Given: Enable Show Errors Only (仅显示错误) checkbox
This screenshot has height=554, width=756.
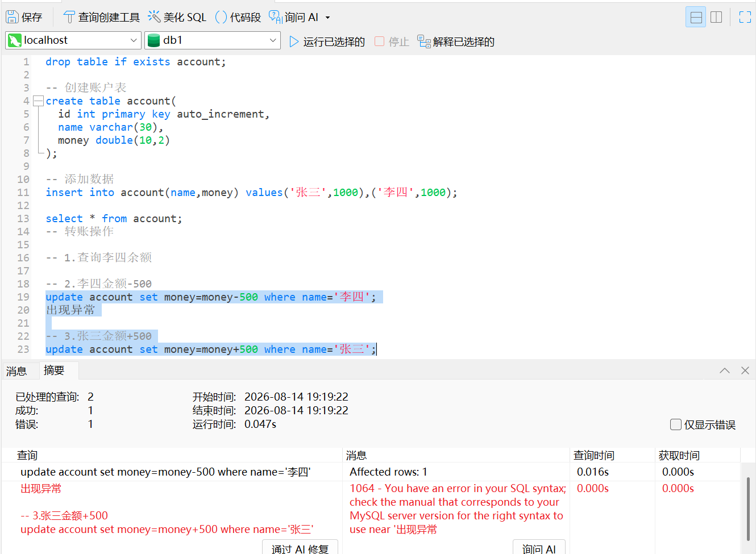Looking at the screenshot, I should 676,424.
